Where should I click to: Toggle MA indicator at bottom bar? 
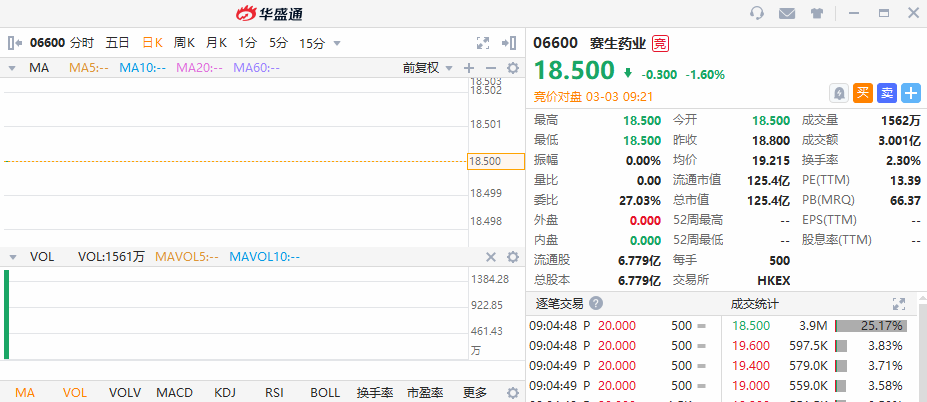25,393
